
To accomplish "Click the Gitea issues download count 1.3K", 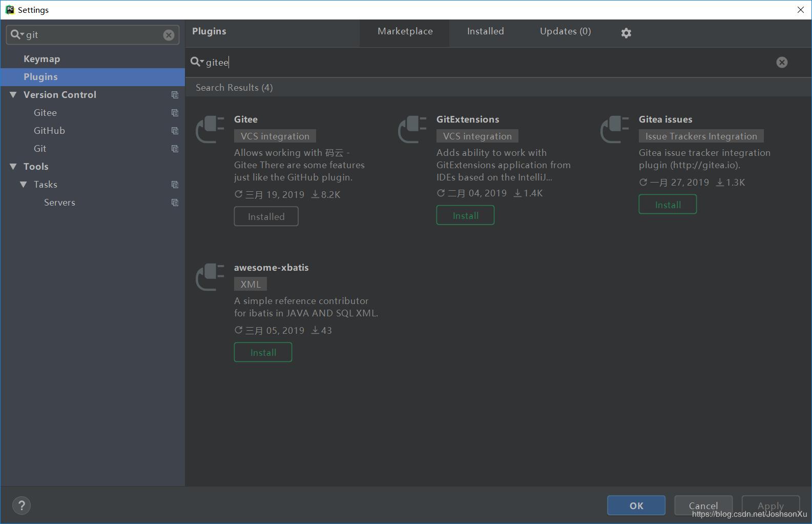I will point(731,183).
